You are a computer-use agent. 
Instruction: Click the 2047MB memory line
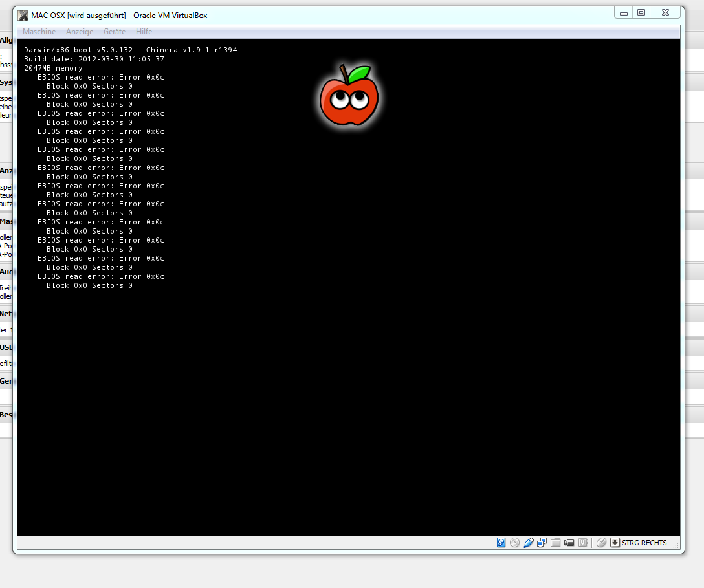click(54, 68)
